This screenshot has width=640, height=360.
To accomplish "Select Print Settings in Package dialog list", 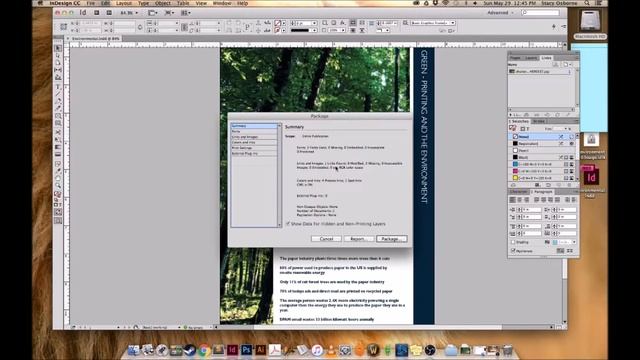I will (x=254, y=148).
